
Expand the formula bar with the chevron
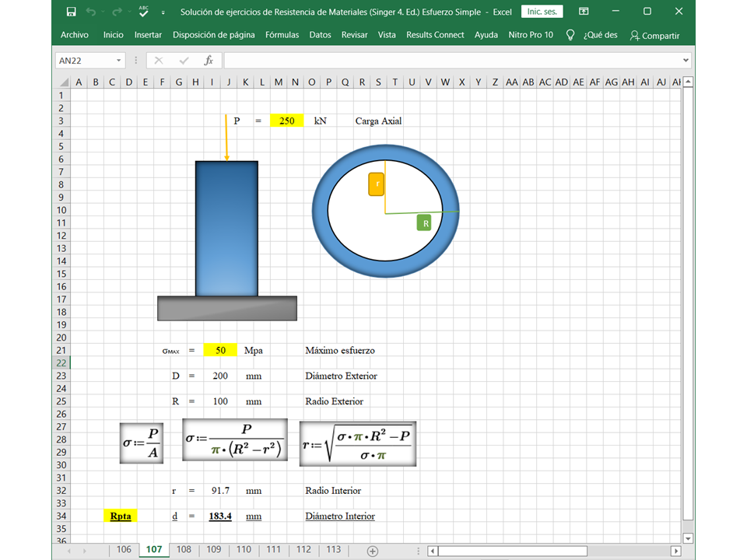point(686,61)
